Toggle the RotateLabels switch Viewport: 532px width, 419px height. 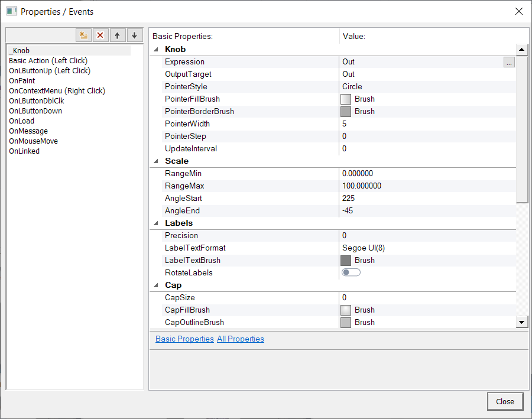351,272
